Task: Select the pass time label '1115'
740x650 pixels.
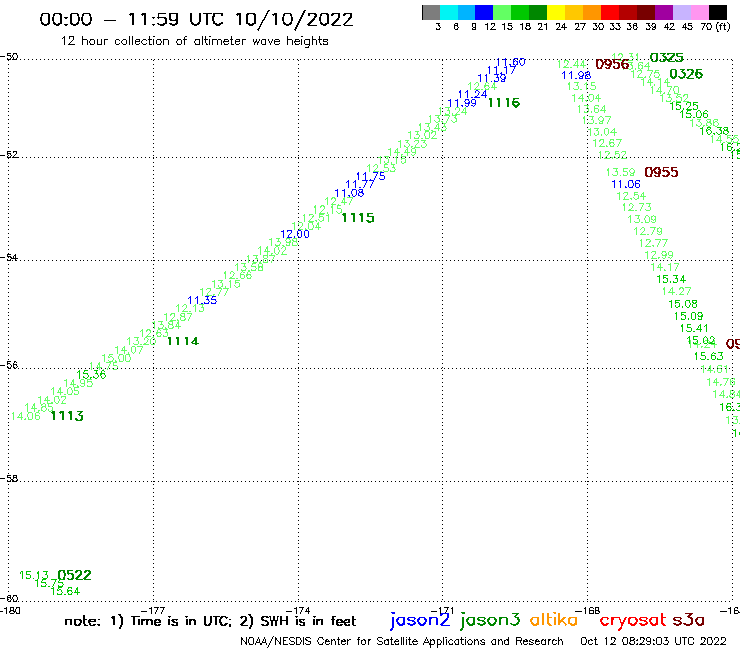Action: (x=358, y=218)
